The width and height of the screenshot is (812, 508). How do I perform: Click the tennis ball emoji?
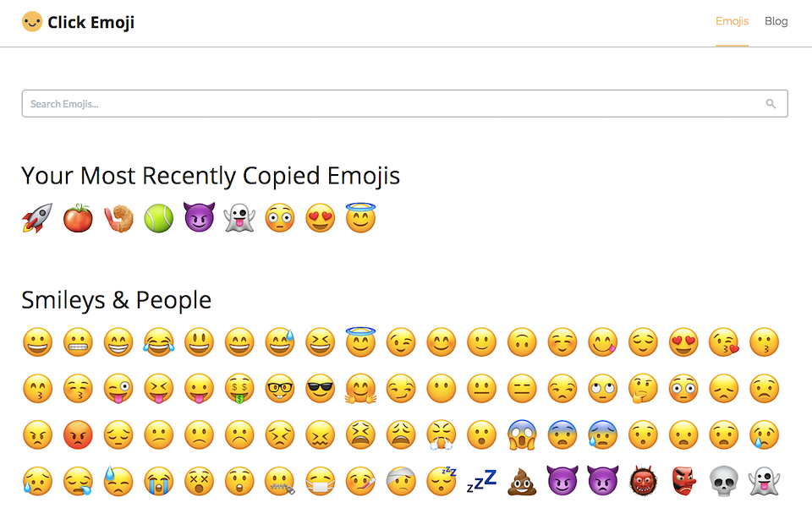[158, 218]
